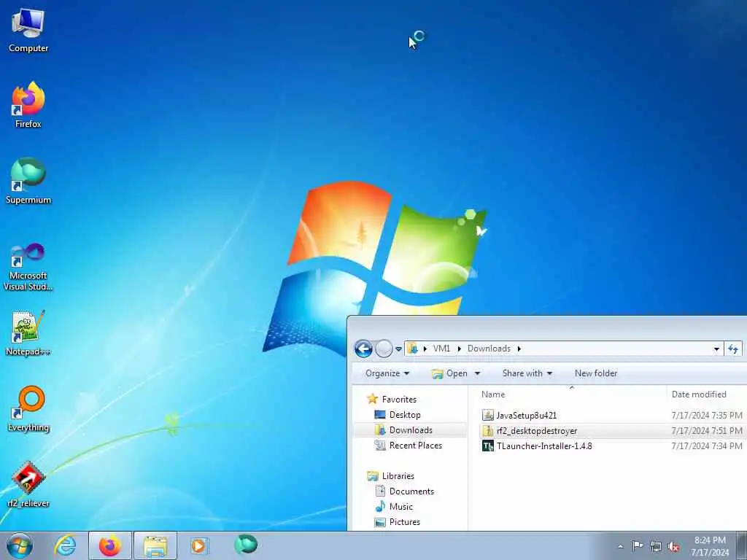
Task: Open the address bar history dropdown
Action: tap(716, 349)
